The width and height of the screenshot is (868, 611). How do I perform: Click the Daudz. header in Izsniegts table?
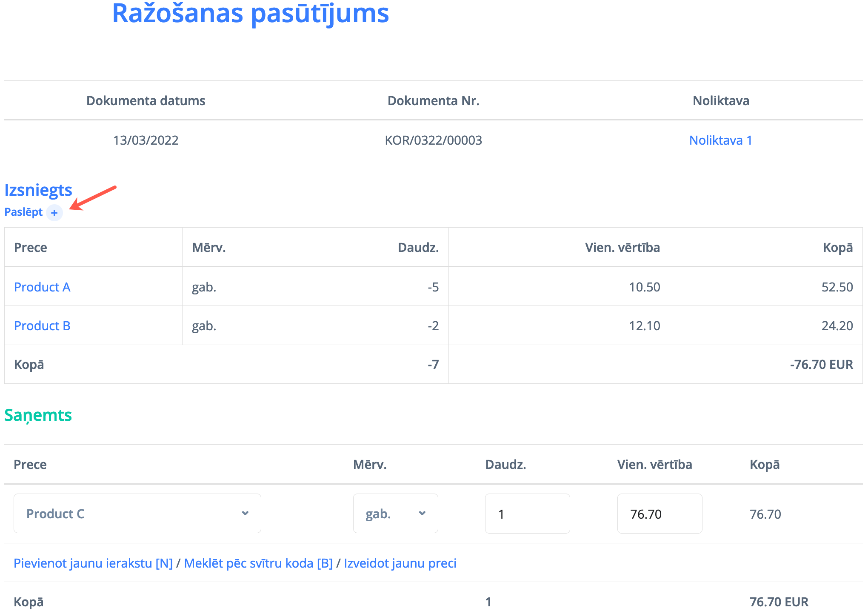point(418,248)
